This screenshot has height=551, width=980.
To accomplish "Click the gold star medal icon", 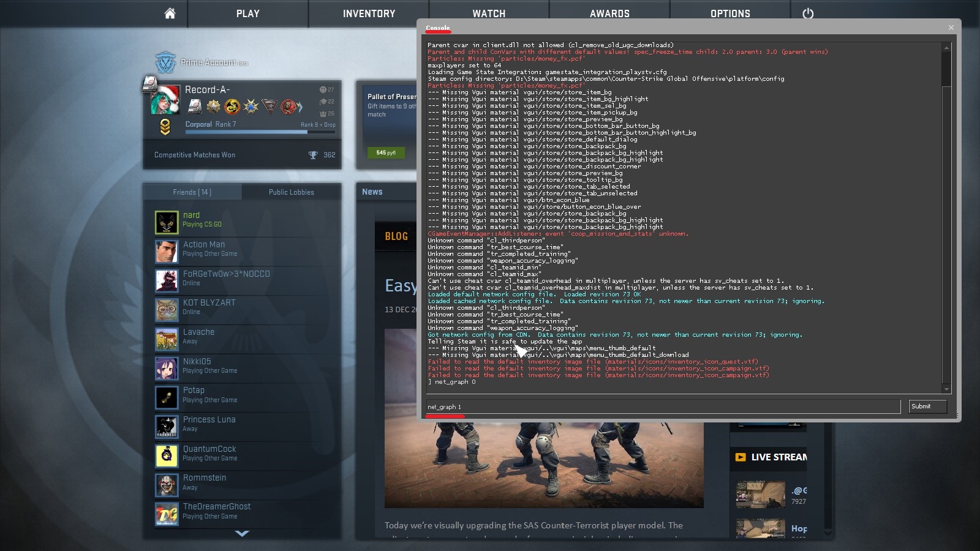I will [x=213, y=107].
